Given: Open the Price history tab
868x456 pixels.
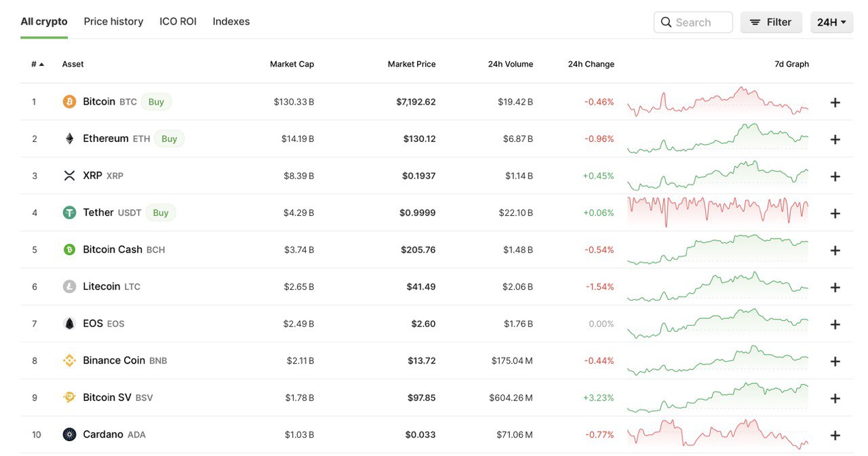Looking at the screenshot, I should 113,22.
